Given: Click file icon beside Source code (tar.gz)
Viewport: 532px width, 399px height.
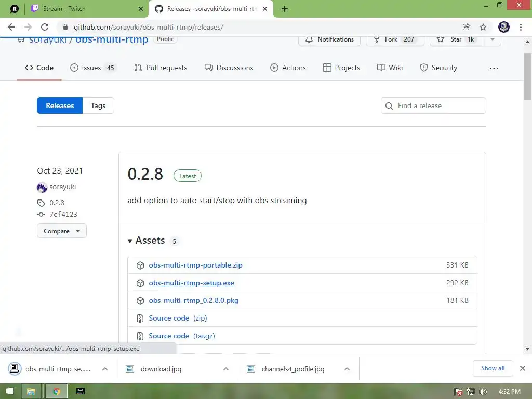Looking at the screenshot, I should click(x=140, y=336).
